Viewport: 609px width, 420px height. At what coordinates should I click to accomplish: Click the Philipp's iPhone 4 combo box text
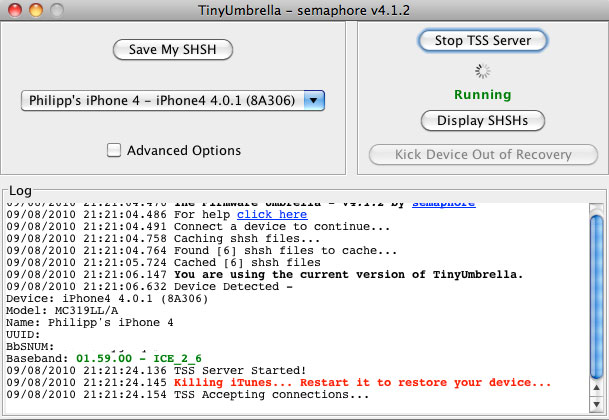click(x=162, y=101)
